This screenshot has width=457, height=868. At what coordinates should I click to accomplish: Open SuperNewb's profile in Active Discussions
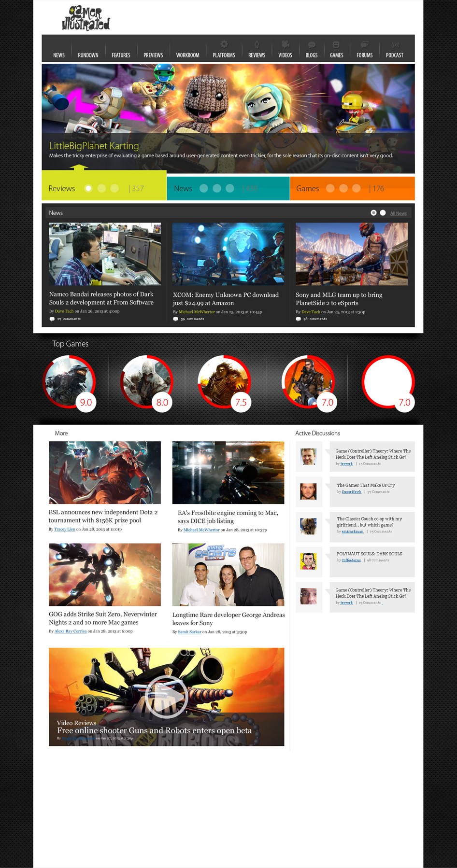[x=351, y=492]
